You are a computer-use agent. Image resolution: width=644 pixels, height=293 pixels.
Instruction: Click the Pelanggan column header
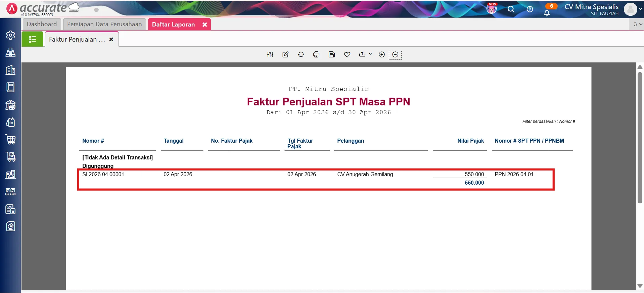click(x=351, y=141)
